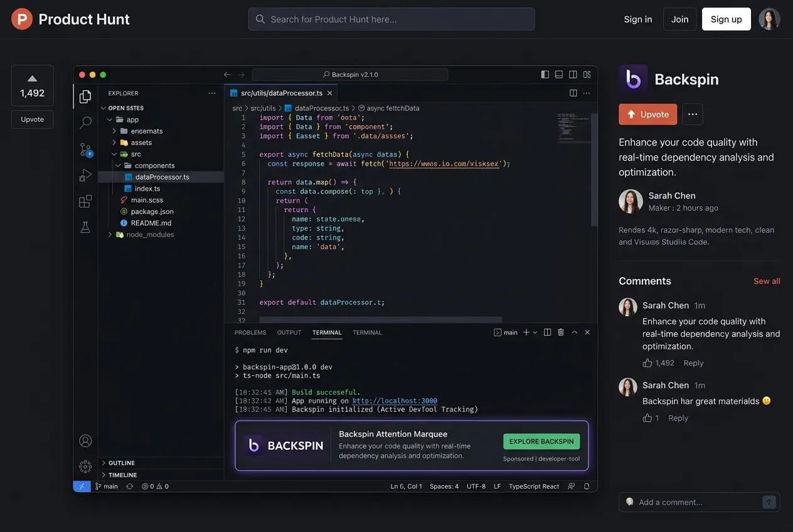Click the notifications bell in the status bar
793x532 pixels.
tap(587, 486)
